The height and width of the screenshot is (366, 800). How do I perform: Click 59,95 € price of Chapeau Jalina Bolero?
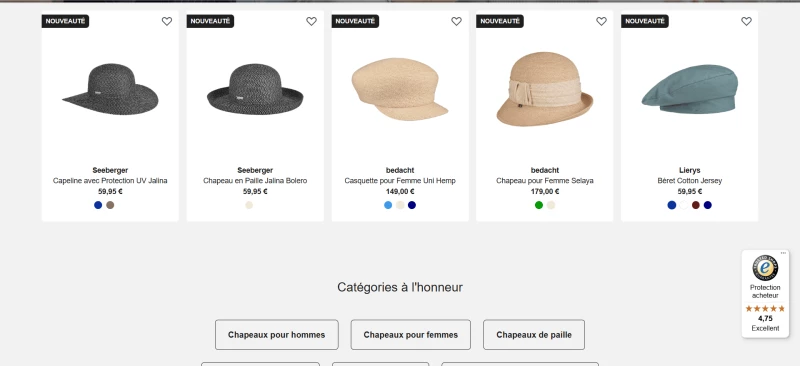click(255, 191)
